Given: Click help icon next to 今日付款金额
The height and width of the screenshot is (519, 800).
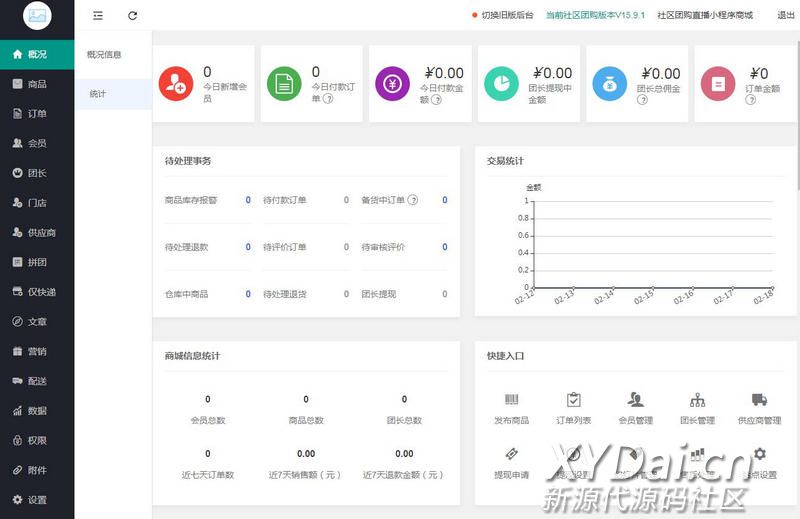Looking at the screenshot, I should (x=436, y=100).
